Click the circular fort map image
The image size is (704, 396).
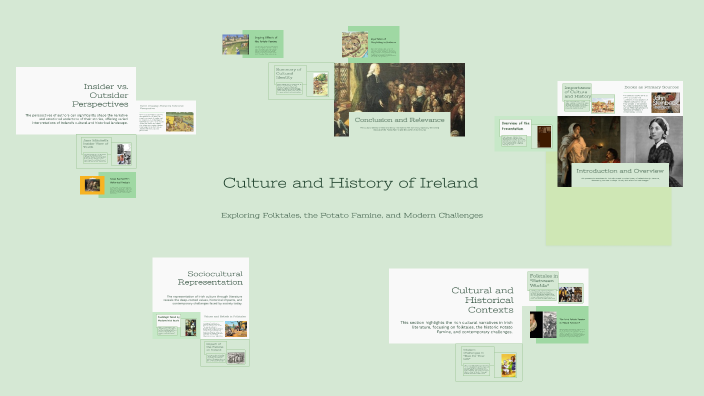point(355,44)
